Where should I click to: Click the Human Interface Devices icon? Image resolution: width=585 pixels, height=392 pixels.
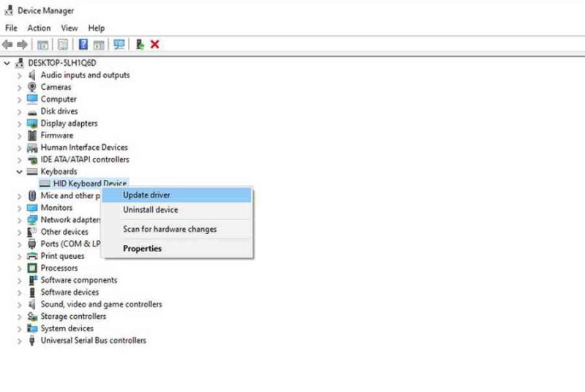click(32, 148)
